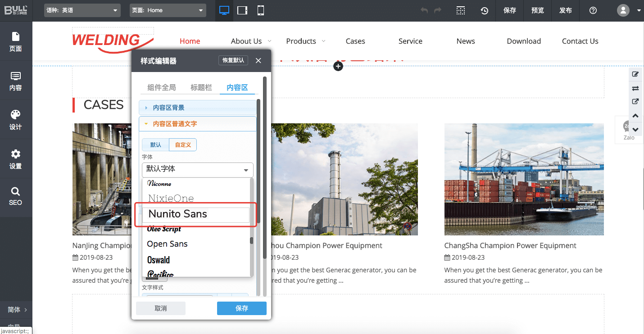Open the 页面 Home page dropdown
644x334 pixels.
click(168, 10)
